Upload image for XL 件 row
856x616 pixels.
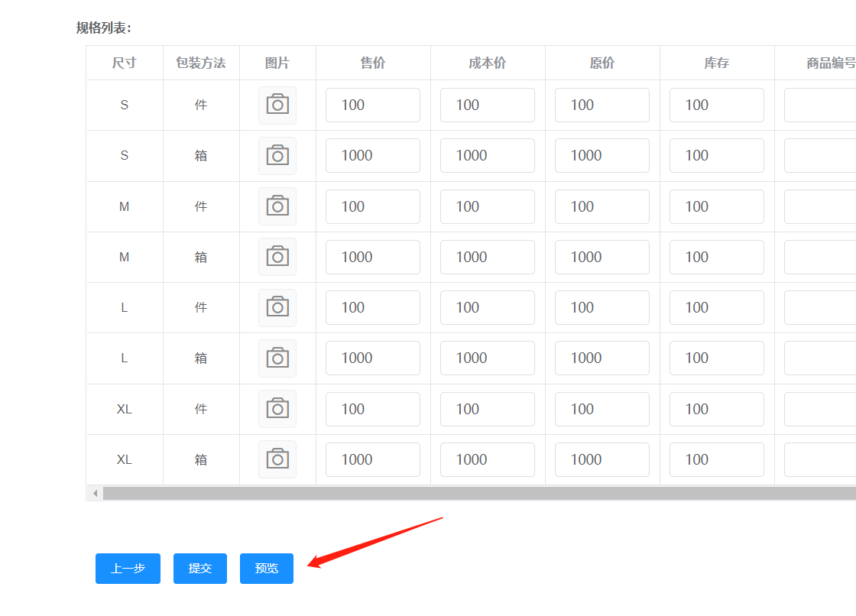pos(277,409)
